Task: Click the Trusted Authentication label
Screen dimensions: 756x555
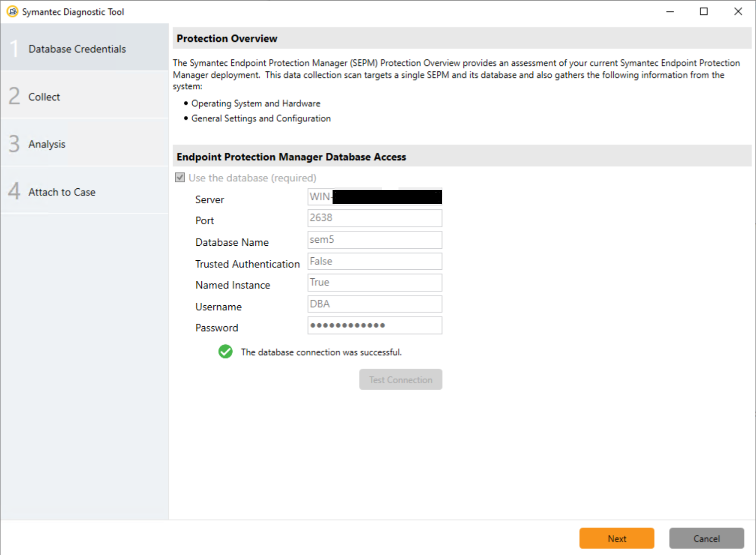Action: 247,264
